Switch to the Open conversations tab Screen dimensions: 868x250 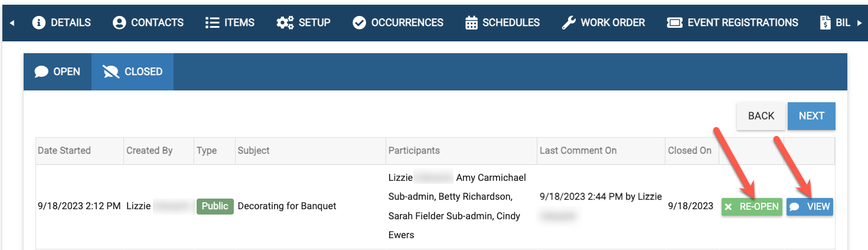(58, 72)
